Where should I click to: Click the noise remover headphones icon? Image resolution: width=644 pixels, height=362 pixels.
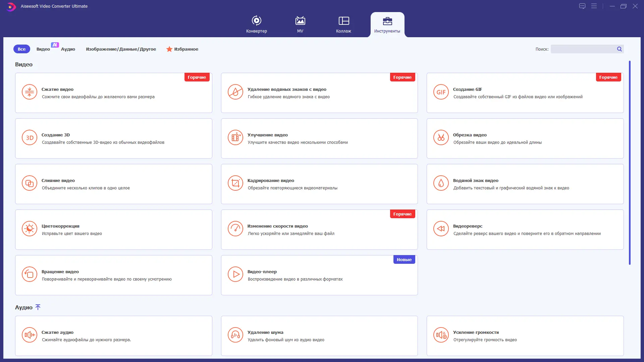pyautogui.click(x=235, y=335)
